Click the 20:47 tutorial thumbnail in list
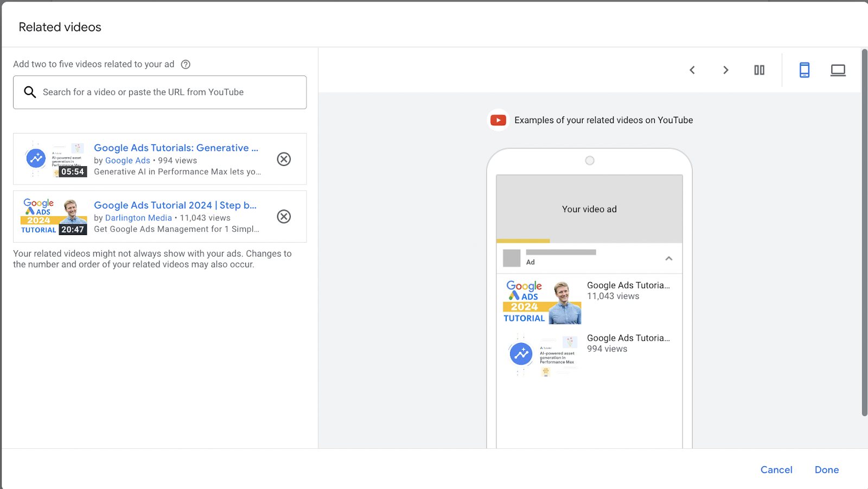 [54, 217]
